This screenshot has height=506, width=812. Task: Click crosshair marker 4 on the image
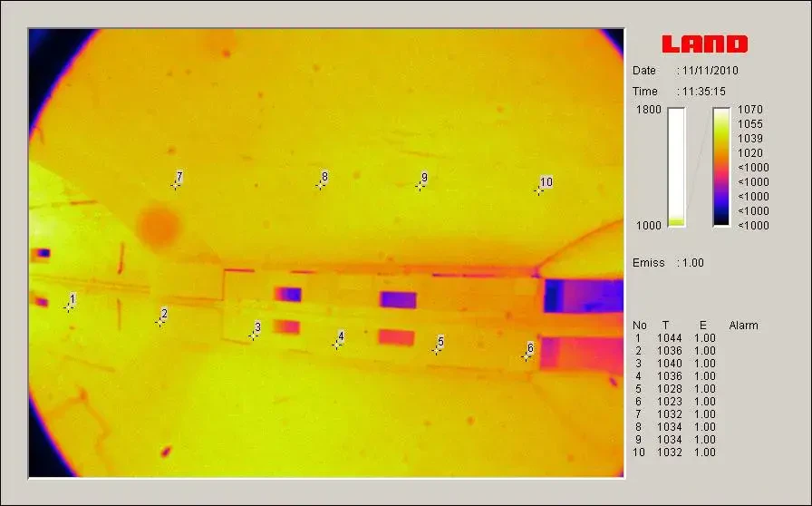(x=336, y=344)
